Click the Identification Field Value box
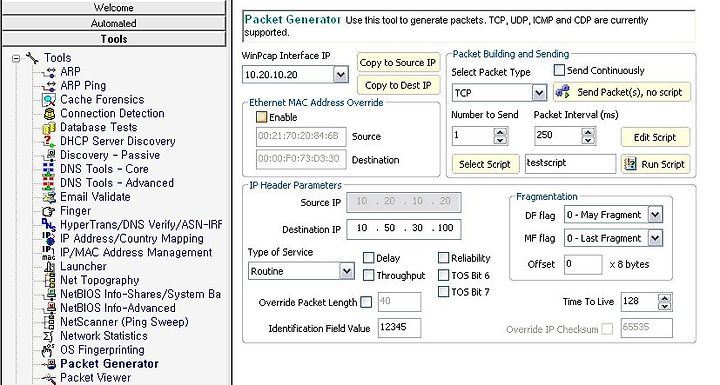Image resolution: width=720 pixels, height=385 pixels. [399, 328]
